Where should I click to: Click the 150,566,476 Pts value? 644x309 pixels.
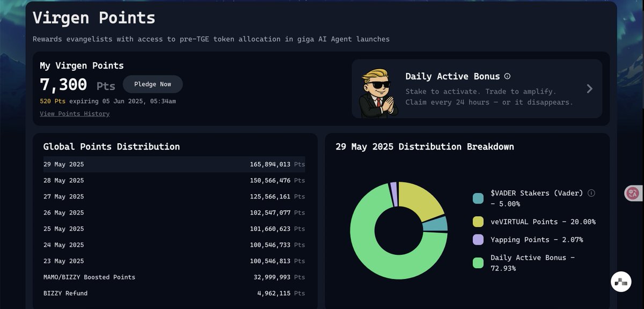click(277, 180)
